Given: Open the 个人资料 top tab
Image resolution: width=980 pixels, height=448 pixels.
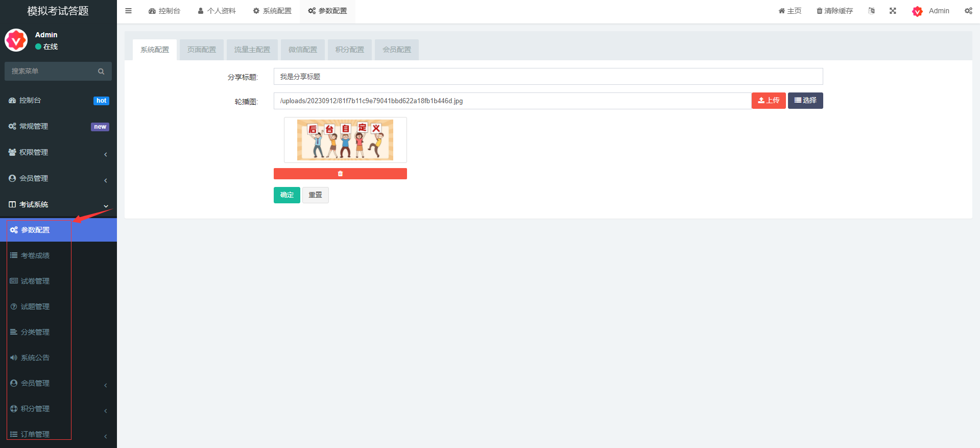Looking at the screenshot, I should click(x=217, y=11).
